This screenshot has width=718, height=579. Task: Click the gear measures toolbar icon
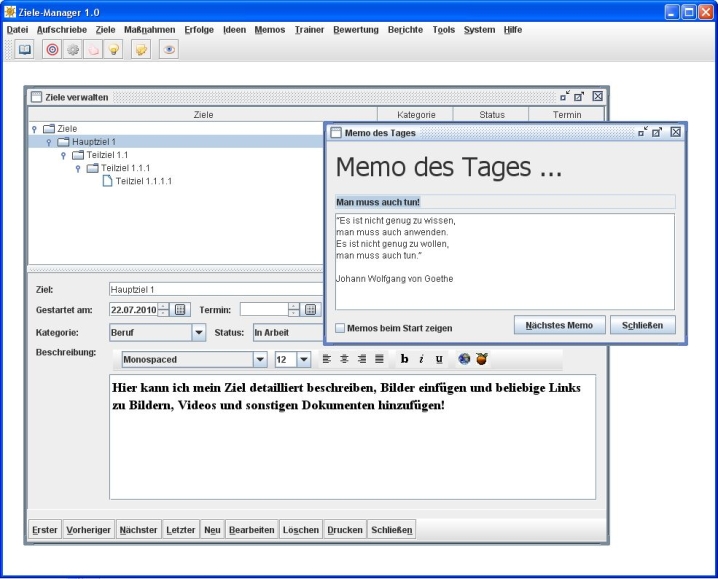(x=72, y=49)
